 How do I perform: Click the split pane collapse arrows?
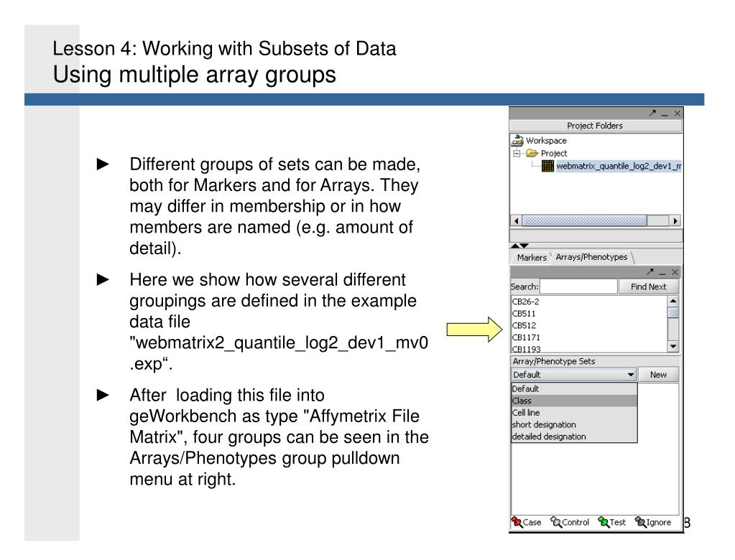point(520,246)
